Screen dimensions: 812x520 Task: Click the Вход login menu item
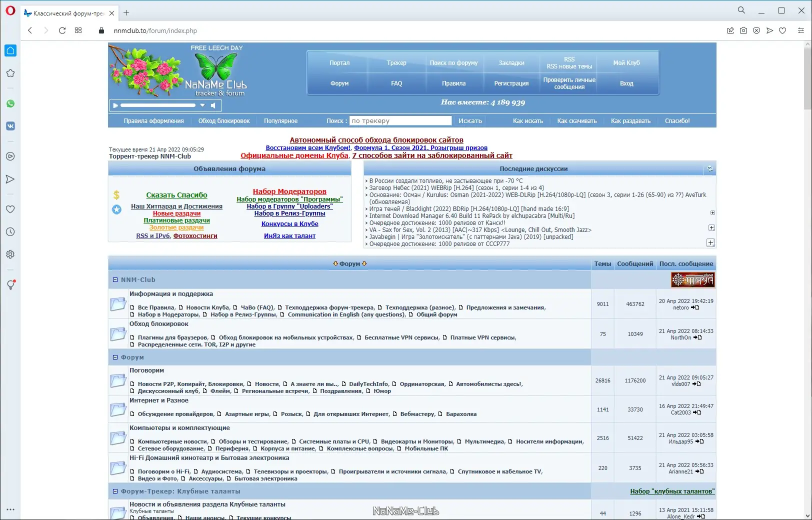point(626,83)
